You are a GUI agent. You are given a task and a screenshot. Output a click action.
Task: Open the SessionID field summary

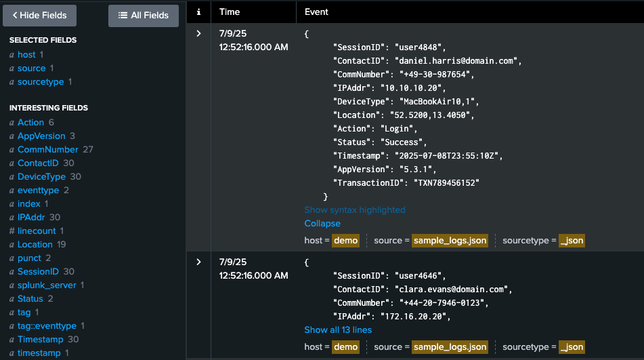(x=38, y=272)
